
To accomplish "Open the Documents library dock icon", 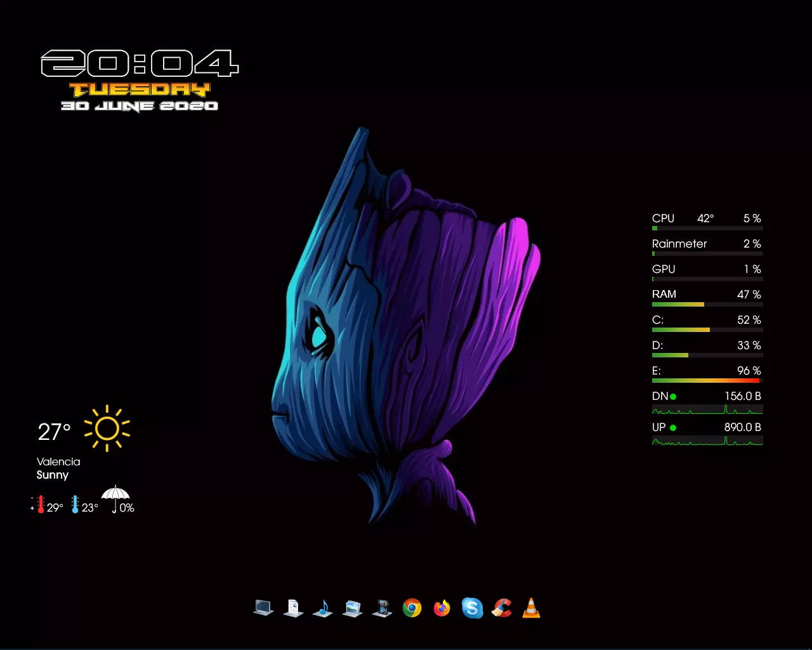I will pos(293,608).
